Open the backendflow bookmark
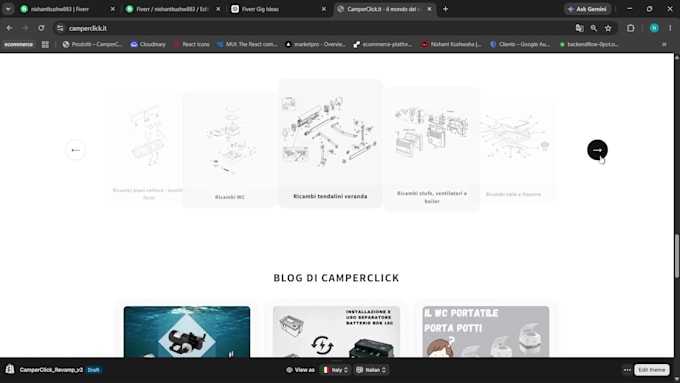Image resolution: width=680 pixels, height=383 pixels. (x=589, y=44)
